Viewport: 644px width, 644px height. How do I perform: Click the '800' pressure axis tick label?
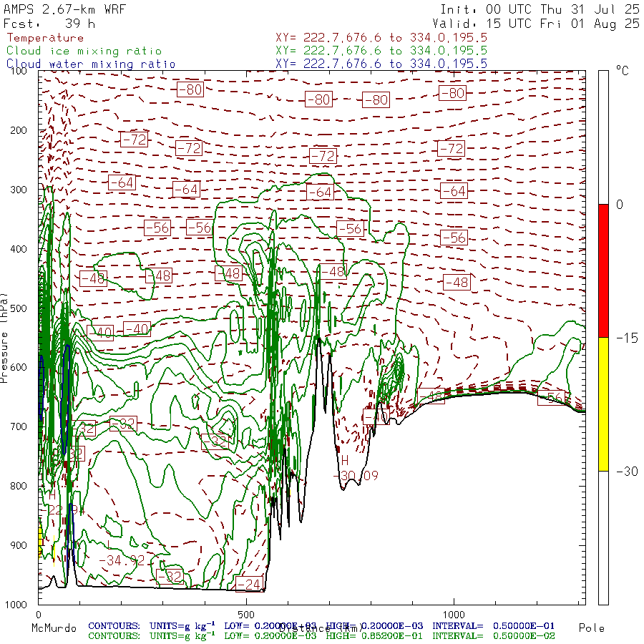[18, 487]
